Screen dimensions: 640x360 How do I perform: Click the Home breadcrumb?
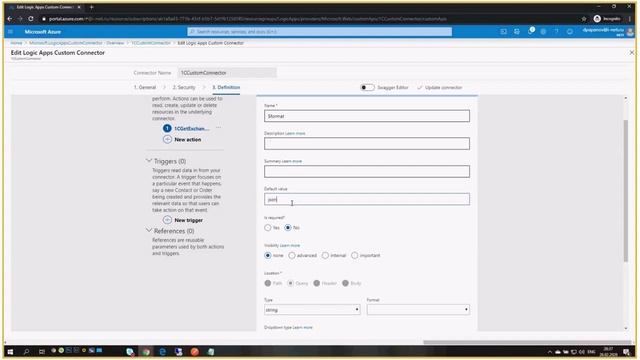[x=16, y=43]
